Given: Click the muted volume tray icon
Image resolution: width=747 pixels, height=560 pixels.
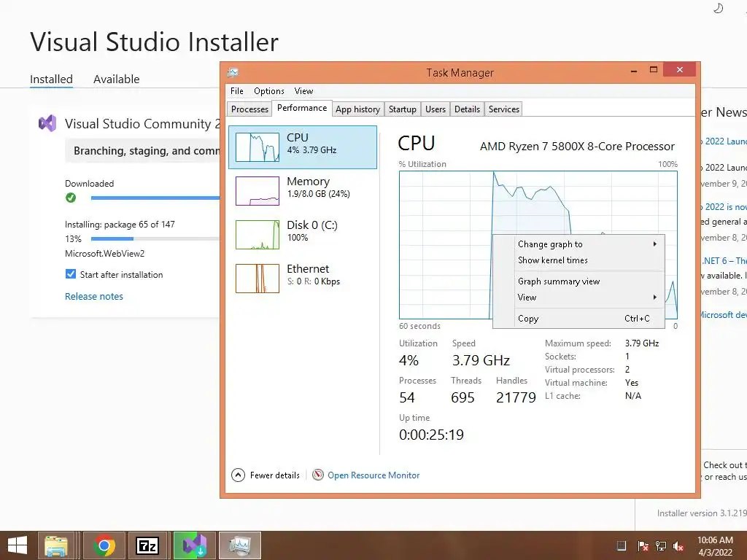Looking at the screenshot, I should point(678,545).
